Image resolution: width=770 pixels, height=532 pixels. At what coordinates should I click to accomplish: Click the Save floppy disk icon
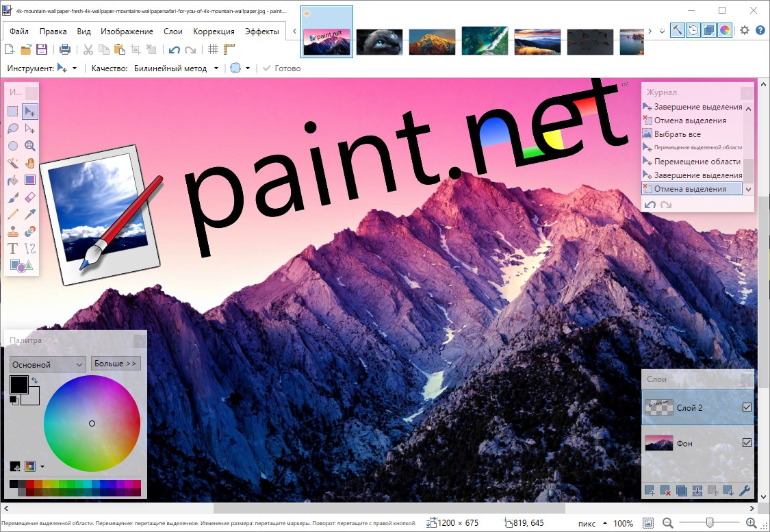[42, 49]
